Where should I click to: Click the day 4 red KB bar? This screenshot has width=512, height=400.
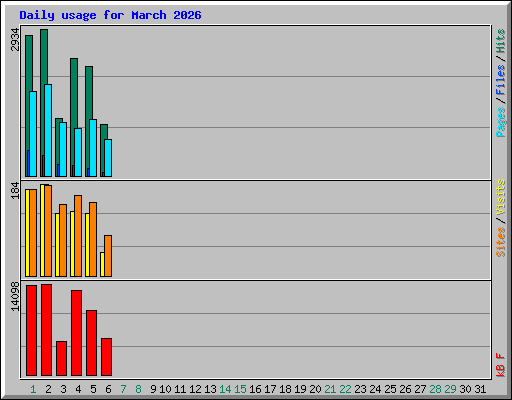click(x=76, y=333)
